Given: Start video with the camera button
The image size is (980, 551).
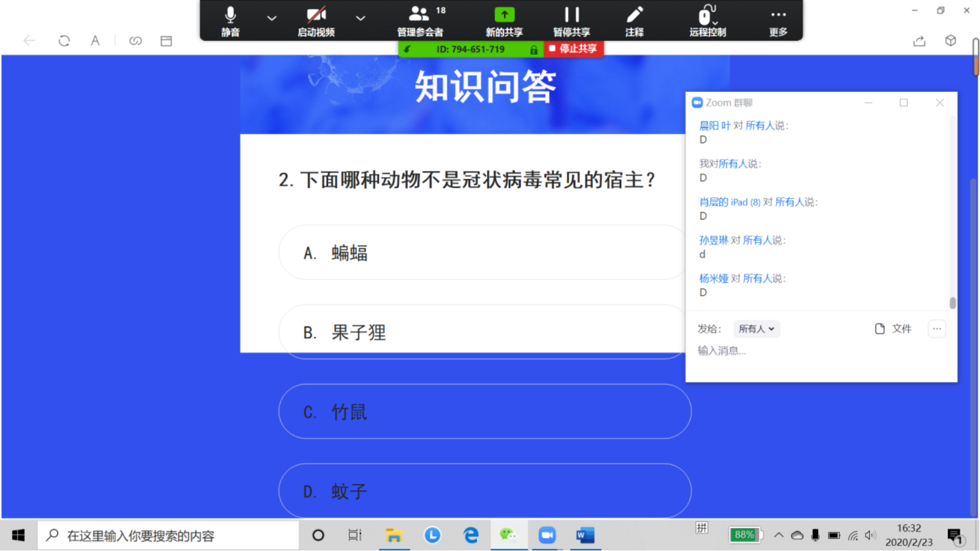Looking at the screenshot, I should (x=316, y=21).
